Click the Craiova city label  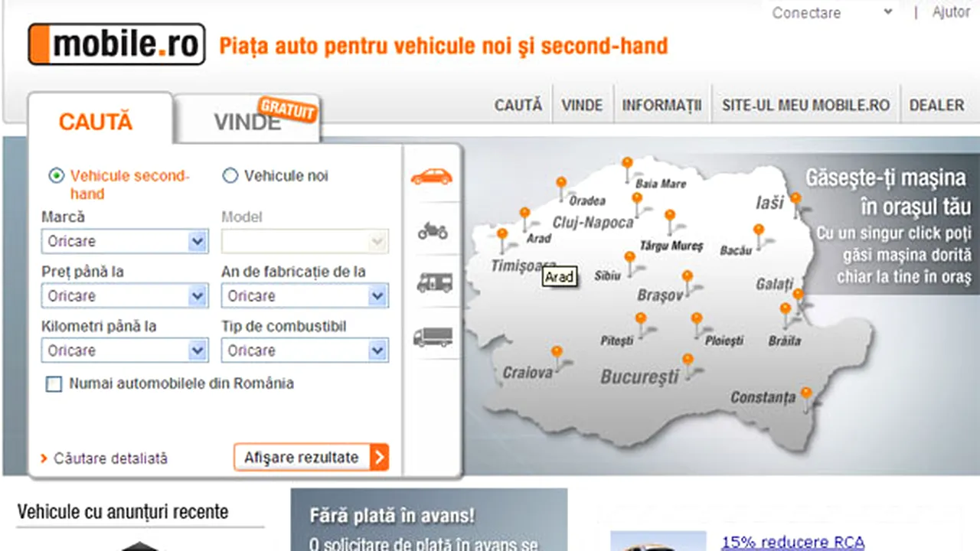click(x=528, y=373)
